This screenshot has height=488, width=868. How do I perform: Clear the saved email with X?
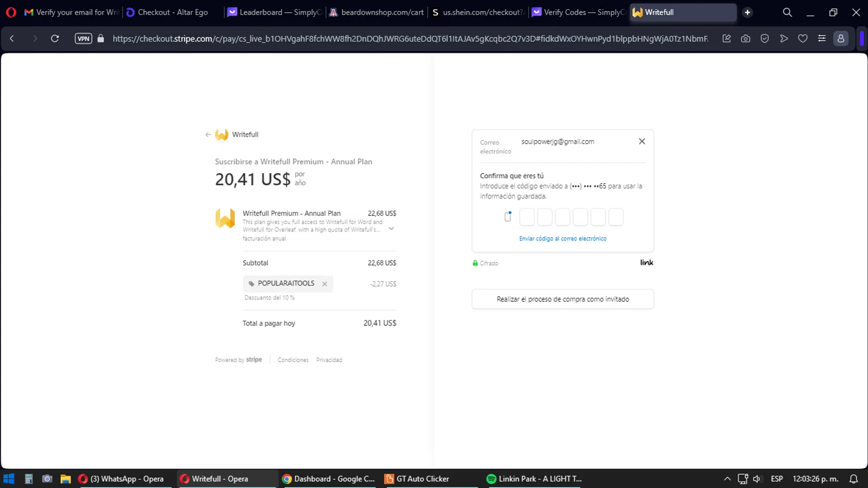click(x=642, y=141)
